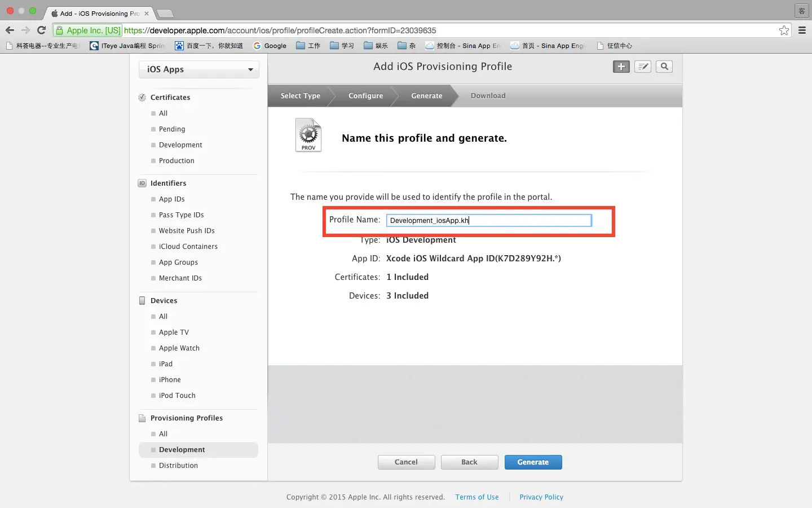The image size is (812, 508).
Task: Select Development certificates
Action: pyautogui.click(x=180, y=145)
